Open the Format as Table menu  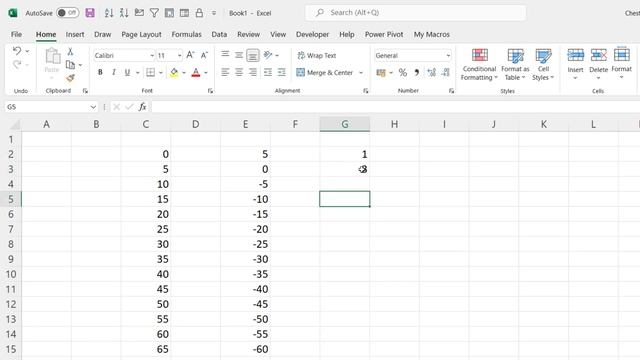[x=515, y=64]
